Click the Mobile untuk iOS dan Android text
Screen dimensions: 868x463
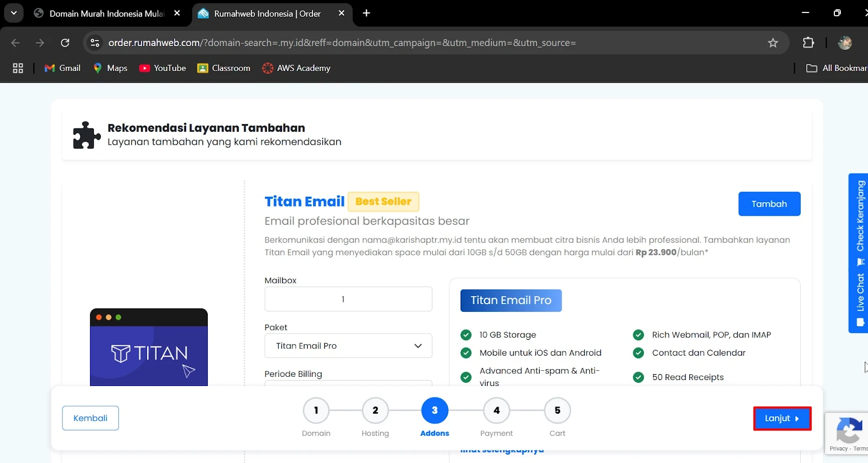(x=540, y=353)
